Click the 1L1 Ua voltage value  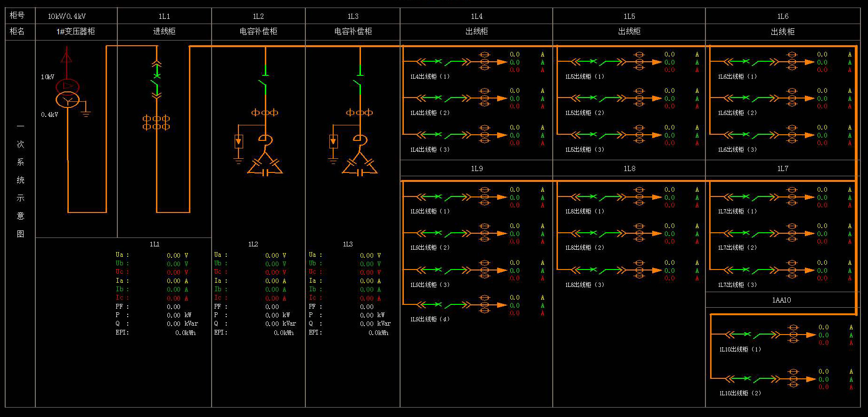(173, 255)
